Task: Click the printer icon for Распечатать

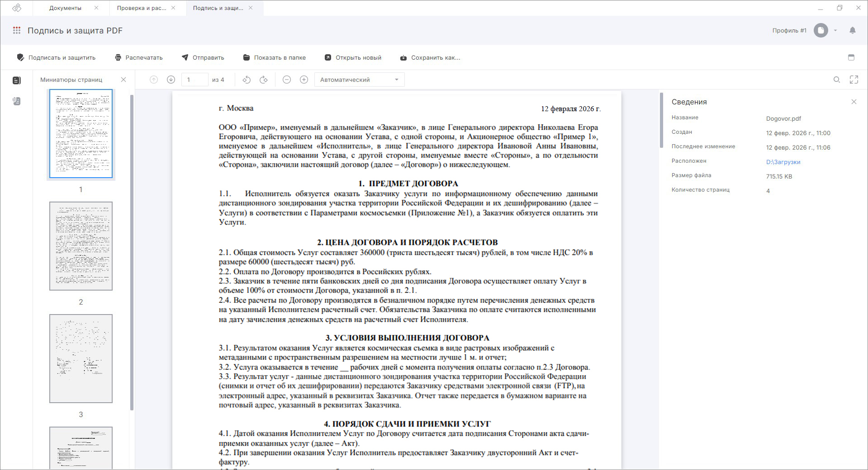Action: [x=118, y=57]
